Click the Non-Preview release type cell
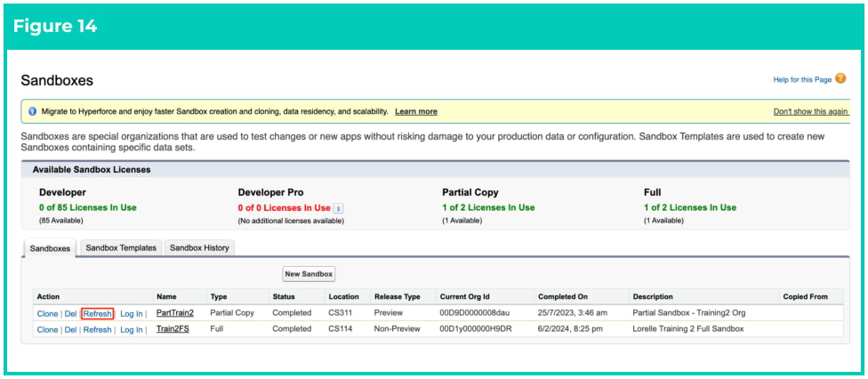Viewport: 868px width, 379px height. (x=397, y=329)
